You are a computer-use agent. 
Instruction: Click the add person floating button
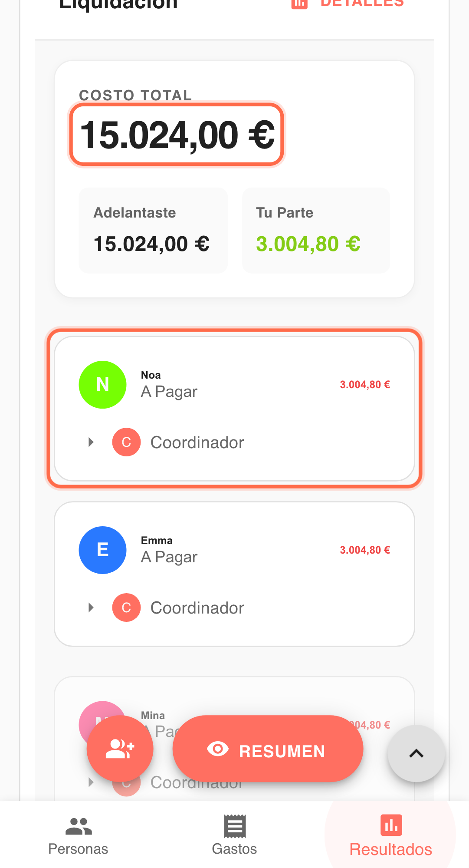(120, 749)
